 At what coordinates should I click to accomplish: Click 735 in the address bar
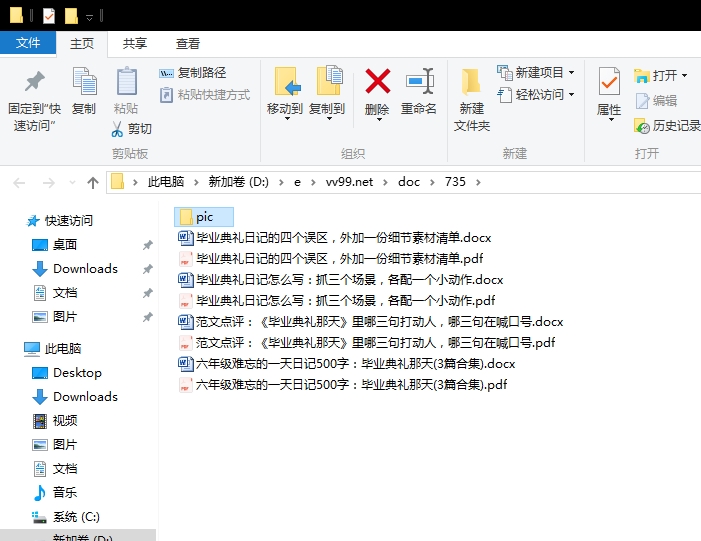coord(455,182)
